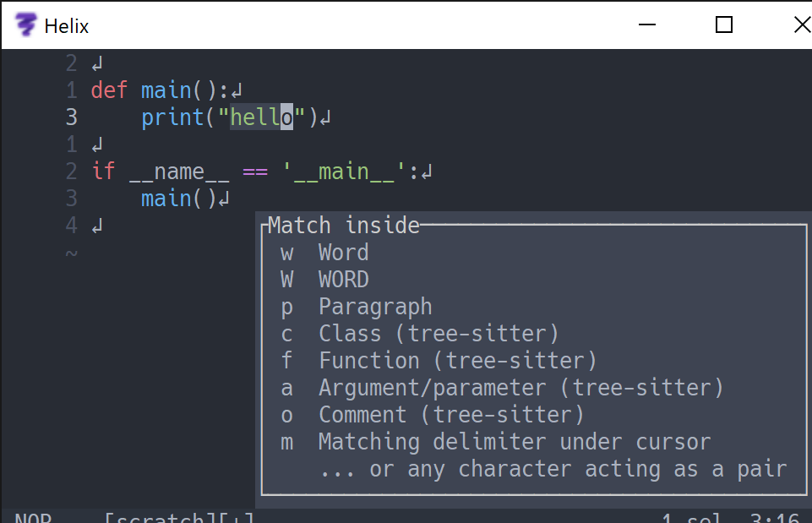The width and height of the screenshot is (812, 523).
Task: Click the tilde marker on the empty line
Action: click(x=71, y=252)
